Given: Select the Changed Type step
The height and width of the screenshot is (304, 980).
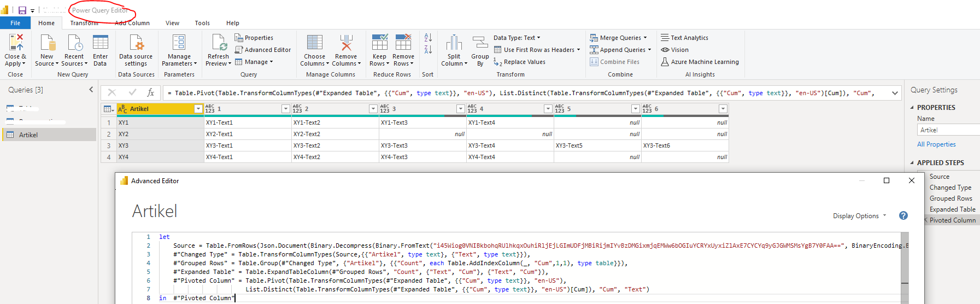Looking at the screenshot, I should [x=950, y=188].
